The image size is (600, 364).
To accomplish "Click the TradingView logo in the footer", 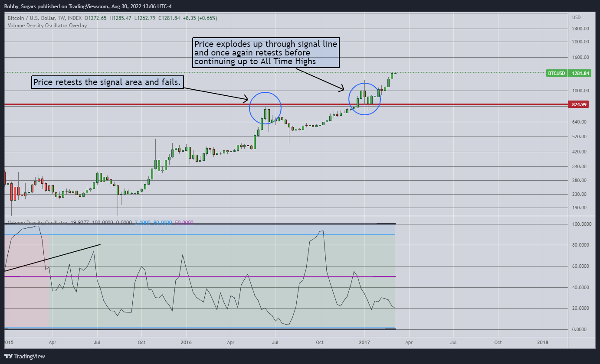I will (25, 357).
